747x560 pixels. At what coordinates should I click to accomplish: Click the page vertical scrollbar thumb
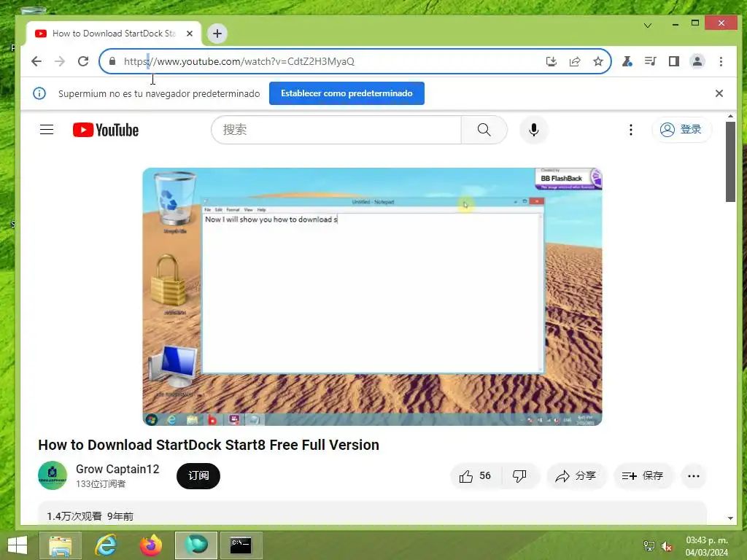click(x=730, y=162)
